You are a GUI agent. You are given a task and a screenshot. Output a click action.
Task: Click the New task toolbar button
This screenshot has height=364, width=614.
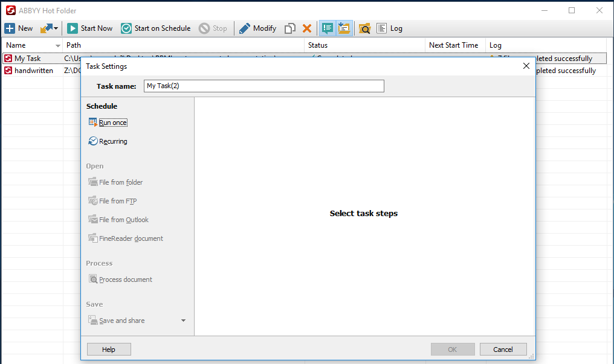point(19,28)
